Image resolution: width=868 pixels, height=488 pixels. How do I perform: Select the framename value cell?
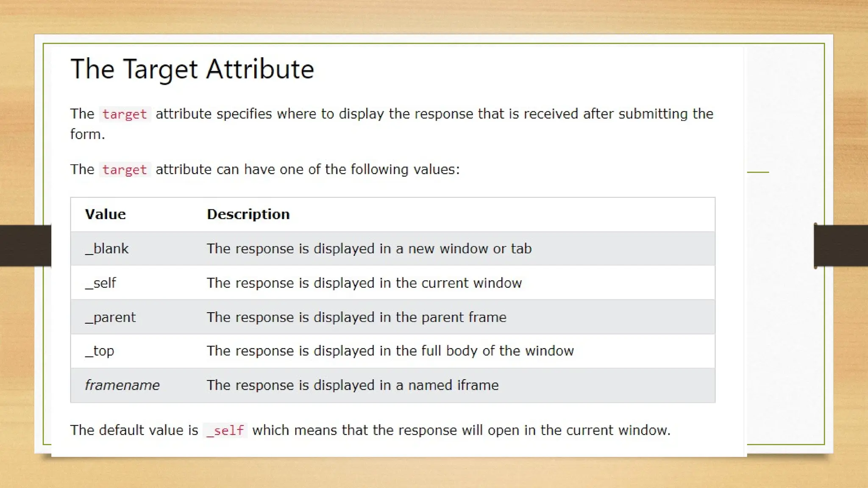(x=122, y=385)
